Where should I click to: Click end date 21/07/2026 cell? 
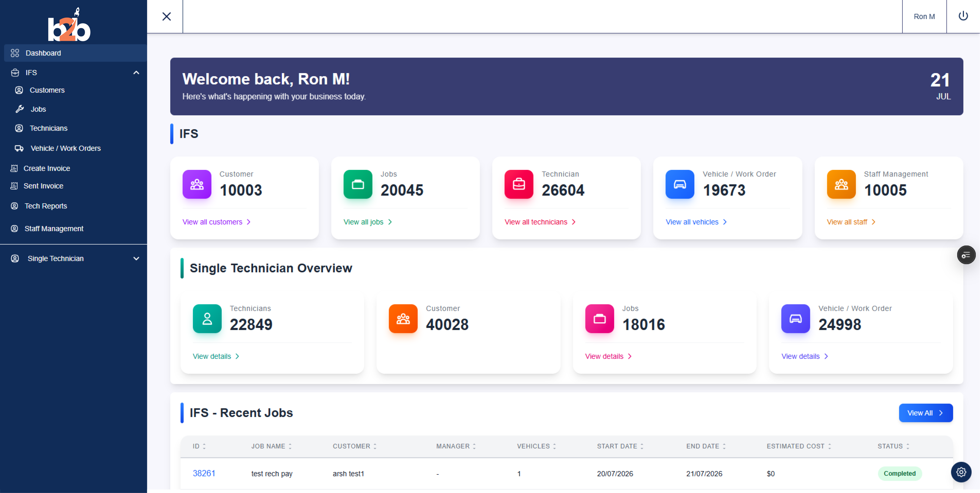pos(704,474)
